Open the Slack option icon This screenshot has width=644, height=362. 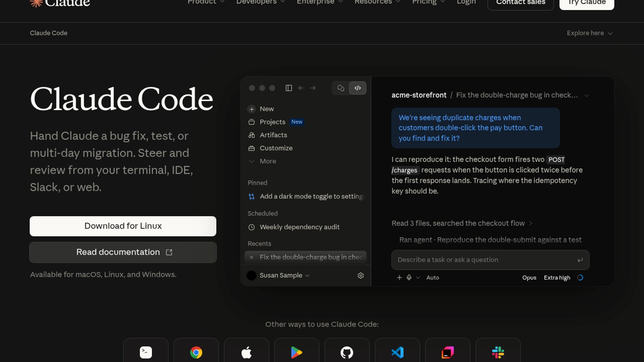[498, 352]
